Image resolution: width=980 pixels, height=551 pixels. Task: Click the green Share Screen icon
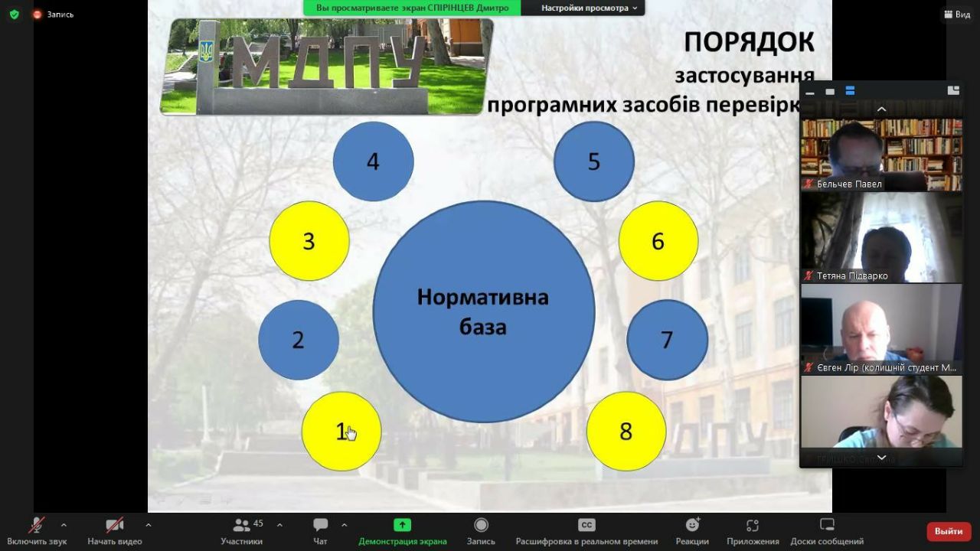402,525
